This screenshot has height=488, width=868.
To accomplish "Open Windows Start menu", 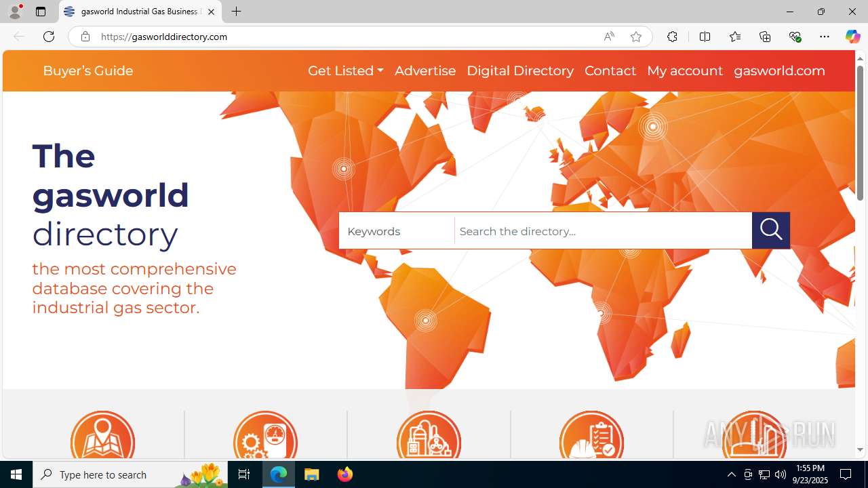I will click(x=16, y=474).
